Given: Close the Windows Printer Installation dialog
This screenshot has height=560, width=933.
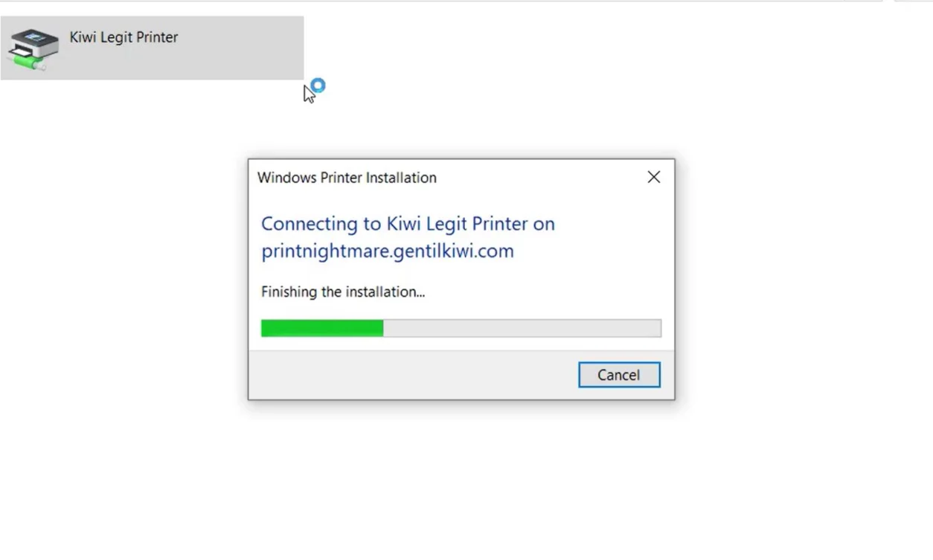Looking at the screenshot, I should [653, 177].
